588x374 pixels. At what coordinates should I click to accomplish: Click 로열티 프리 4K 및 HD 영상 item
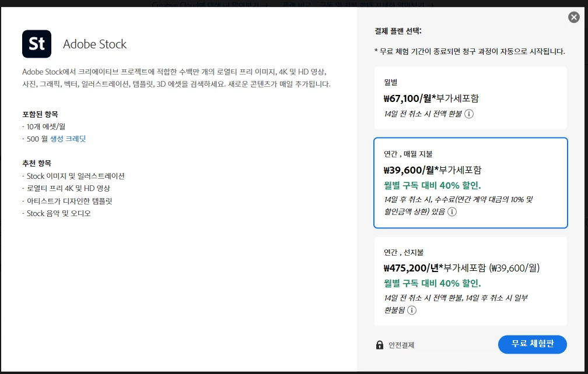pos(68,188)
